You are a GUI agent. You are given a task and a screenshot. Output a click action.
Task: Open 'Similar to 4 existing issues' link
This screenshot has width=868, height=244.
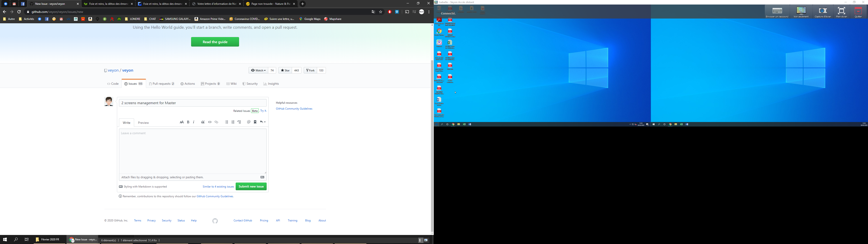218,186
